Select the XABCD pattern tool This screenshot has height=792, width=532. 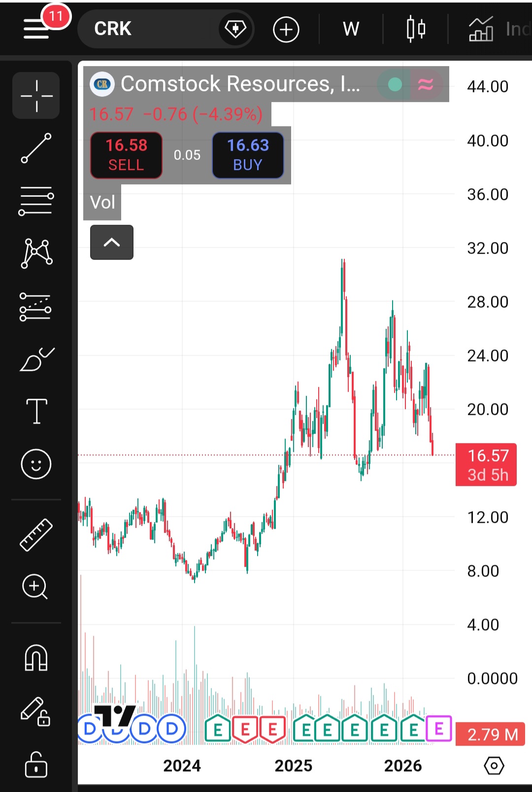click(x=36, y=253)
